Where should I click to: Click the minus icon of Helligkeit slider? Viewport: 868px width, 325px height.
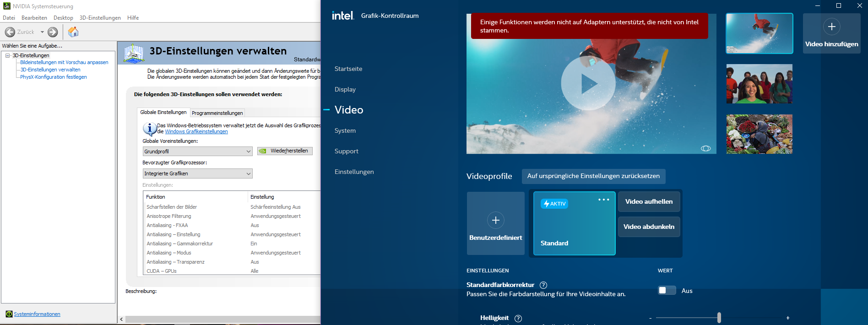click(651, 318)
